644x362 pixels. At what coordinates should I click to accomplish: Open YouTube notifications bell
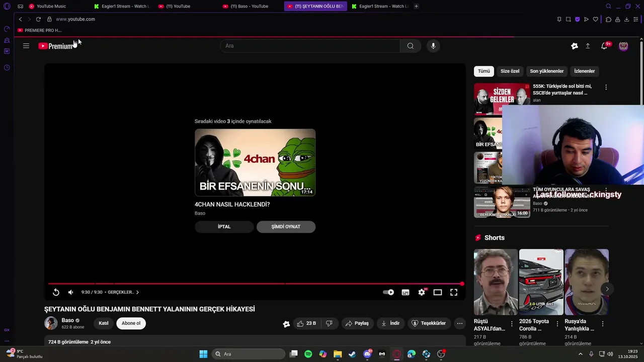[604, 46]
